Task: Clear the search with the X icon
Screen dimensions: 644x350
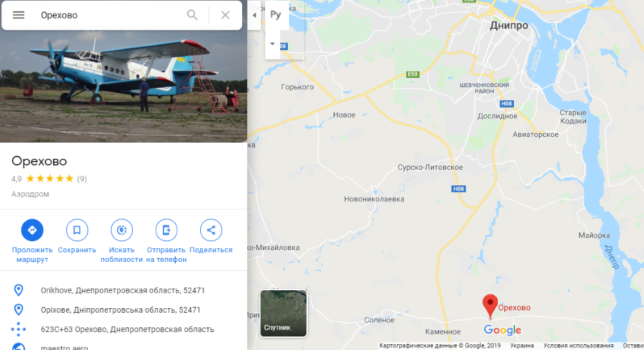Action: (225, 15)
